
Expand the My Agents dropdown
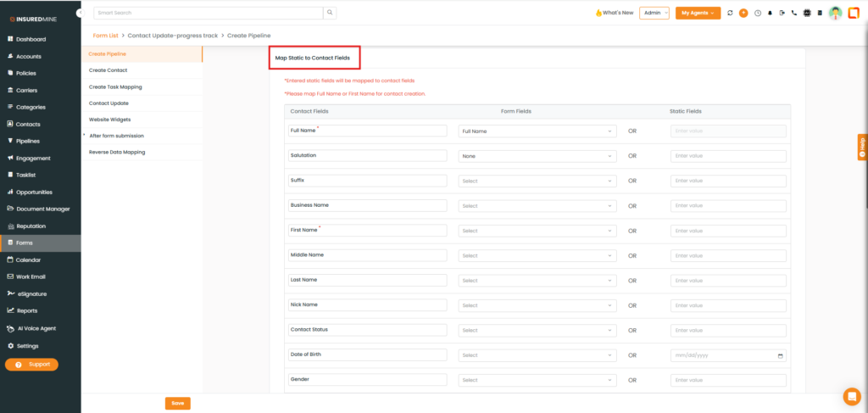[698, 13]
